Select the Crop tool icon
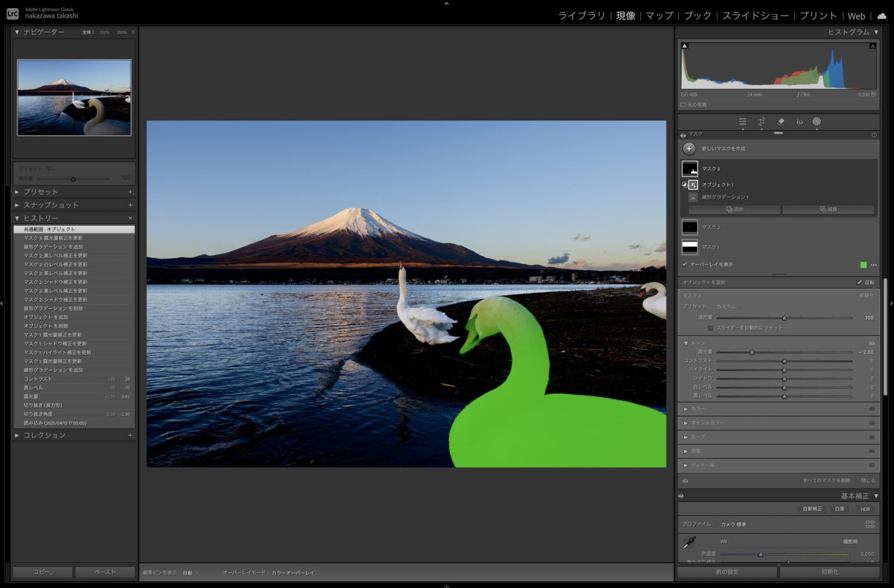Screen dimensions: 894x588 point(762,122)
